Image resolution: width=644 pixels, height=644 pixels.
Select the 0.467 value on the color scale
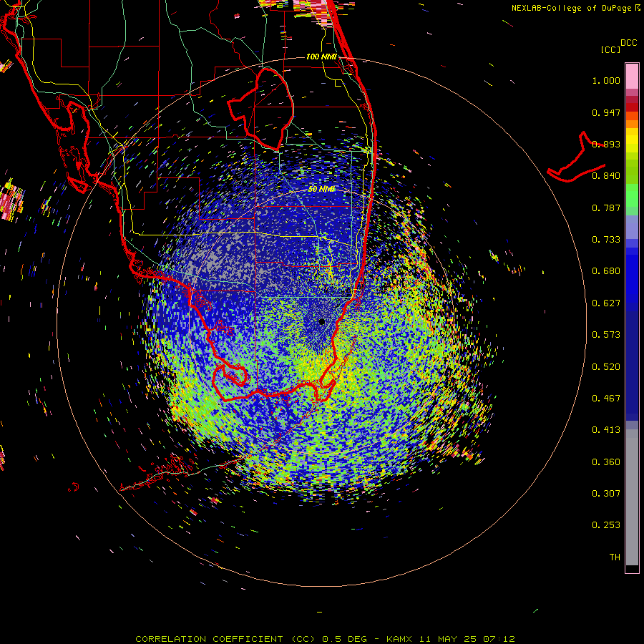click(x=606, y=399)
